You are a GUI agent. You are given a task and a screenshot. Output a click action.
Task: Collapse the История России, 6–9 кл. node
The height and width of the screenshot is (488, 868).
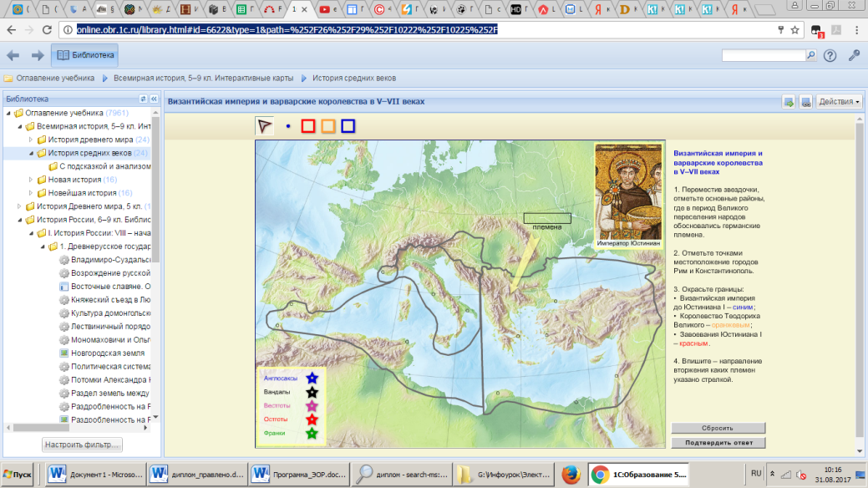click(x=20, y=220)
